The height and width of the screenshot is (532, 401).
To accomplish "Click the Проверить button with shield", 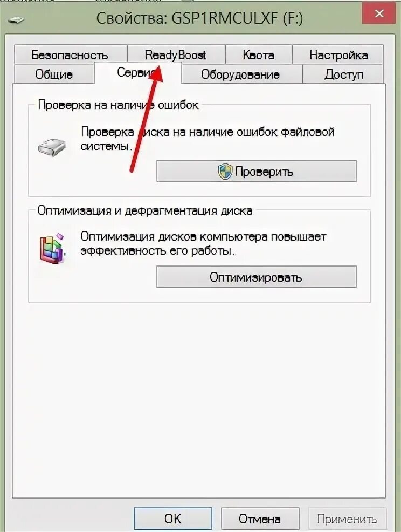I will click(x=256, y=172).
